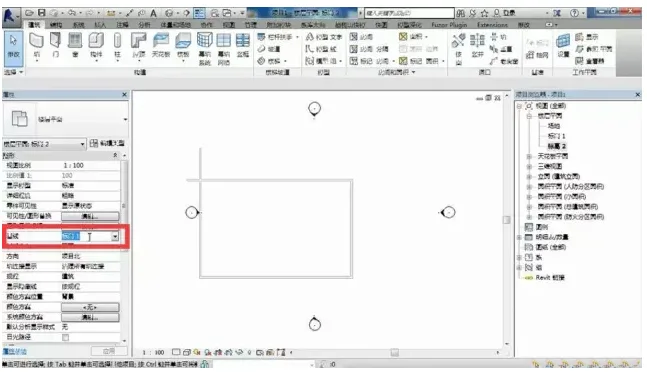The height and width of the screenshot is (372, 647).
Task: Click the Edit Type button
Action: click(107, 144)
